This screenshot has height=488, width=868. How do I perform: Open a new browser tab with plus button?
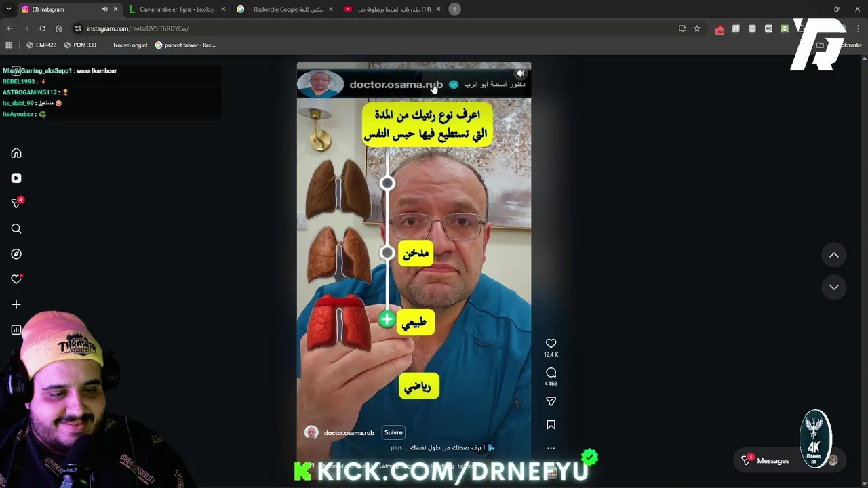454,9
